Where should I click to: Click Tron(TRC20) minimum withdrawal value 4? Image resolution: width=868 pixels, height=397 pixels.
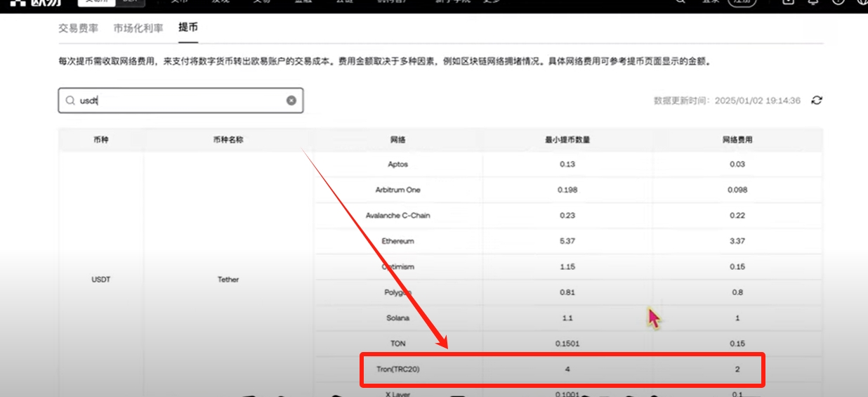567,369
